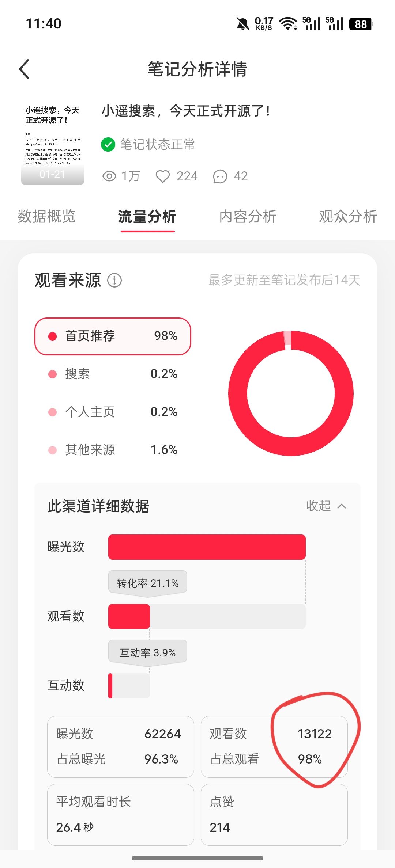
Task: Tap the muted notification bell icon
Action: 242,24
